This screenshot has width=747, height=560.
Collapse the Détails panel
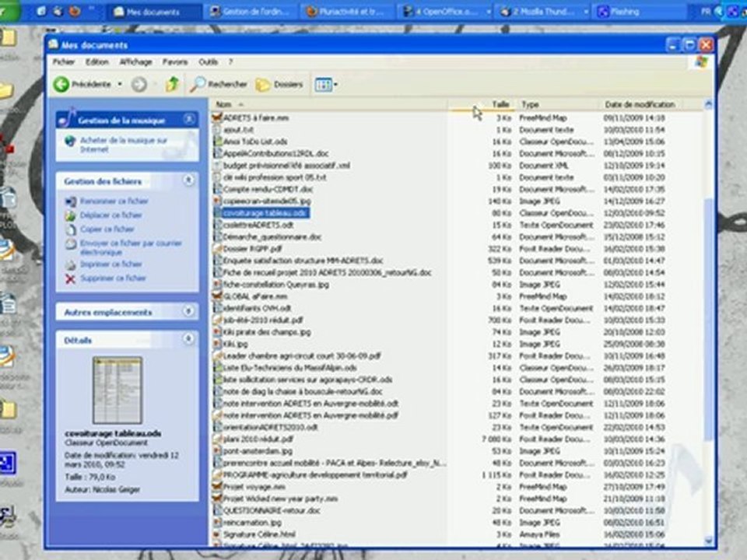point(188,339)
